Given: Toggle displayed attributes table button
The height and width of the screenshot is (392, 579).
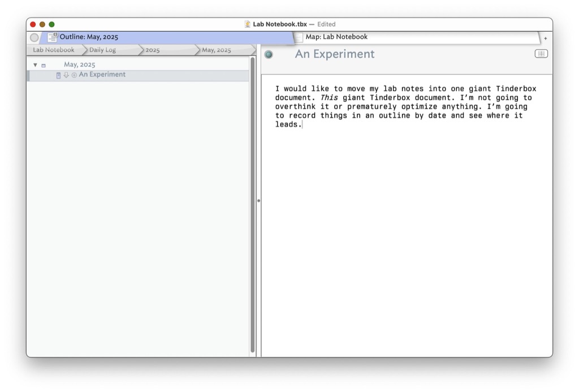Looking at the screenshot, I should [x=541, y=54].
